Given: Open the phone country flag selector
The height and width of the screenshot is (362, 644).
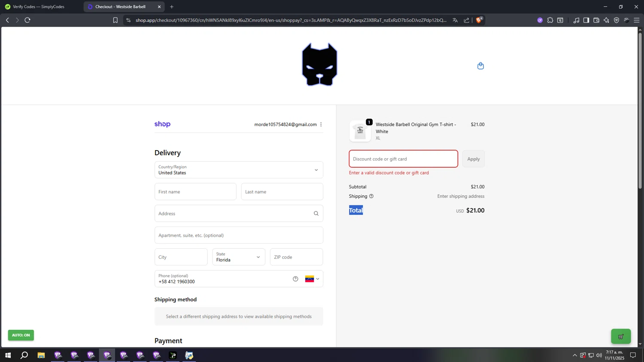Looking at the screenshot, I should [312, 279].
